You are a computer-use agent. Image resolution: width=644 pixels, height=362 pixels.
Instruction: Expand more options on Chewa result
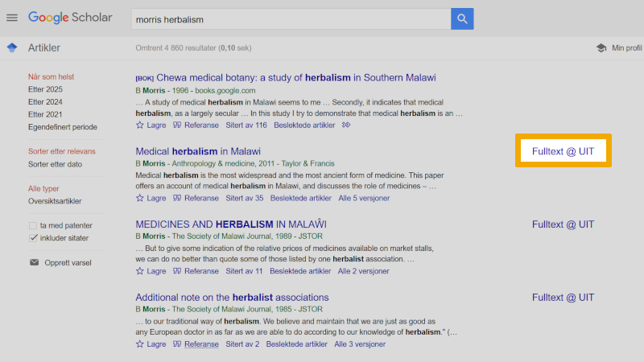point(346,125)
